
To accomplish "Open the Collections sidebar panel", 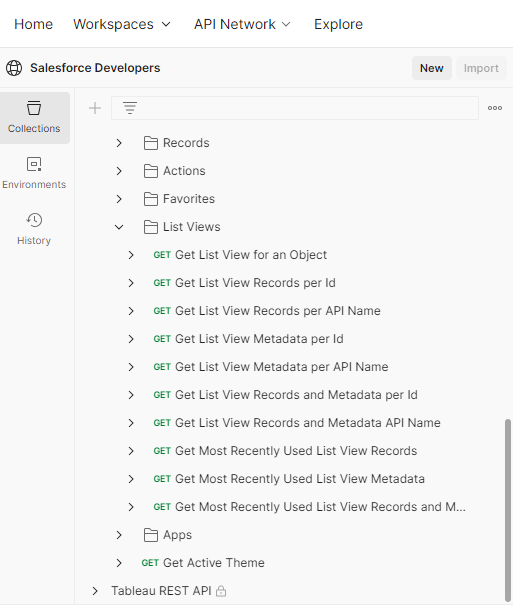I will pyautogui.click(x=34, y=118).
